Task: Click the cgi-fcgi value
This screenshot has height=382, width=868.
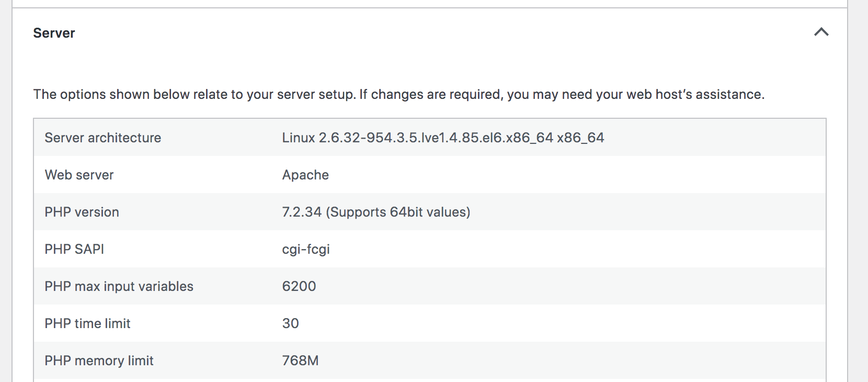Action: (x=306, y=249)
